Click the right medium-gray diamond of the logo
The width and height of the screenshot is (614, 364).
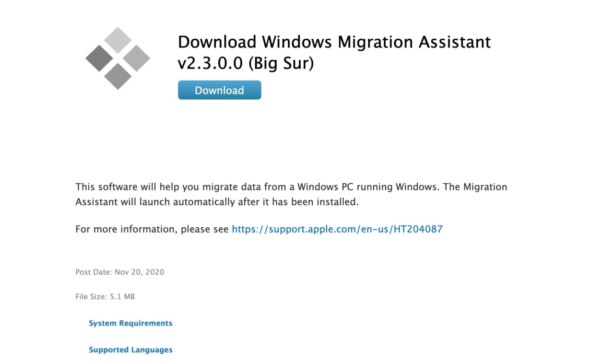point(136,59)
